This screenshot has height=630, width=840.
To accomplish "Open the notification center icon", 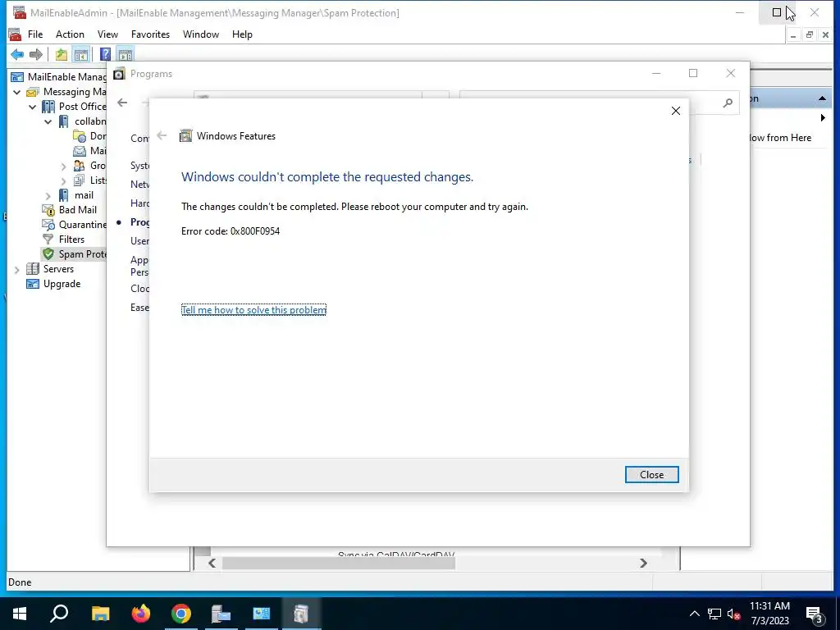I will pyautogui.click(x=815, y=614).
